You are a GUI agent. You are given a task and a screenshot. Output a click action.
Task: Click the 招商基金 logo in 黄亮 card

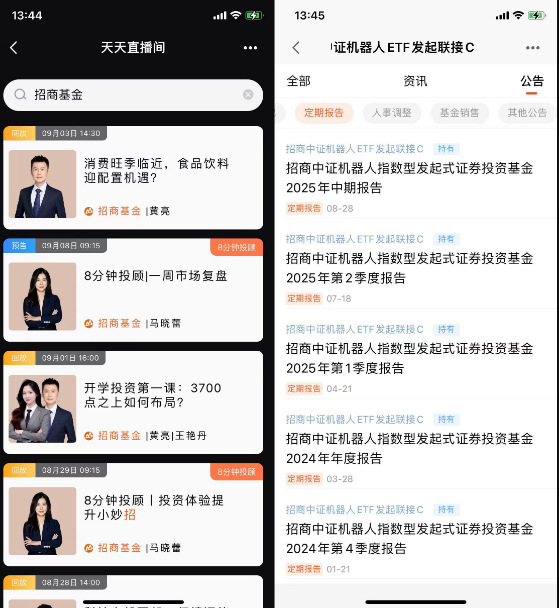89,211
